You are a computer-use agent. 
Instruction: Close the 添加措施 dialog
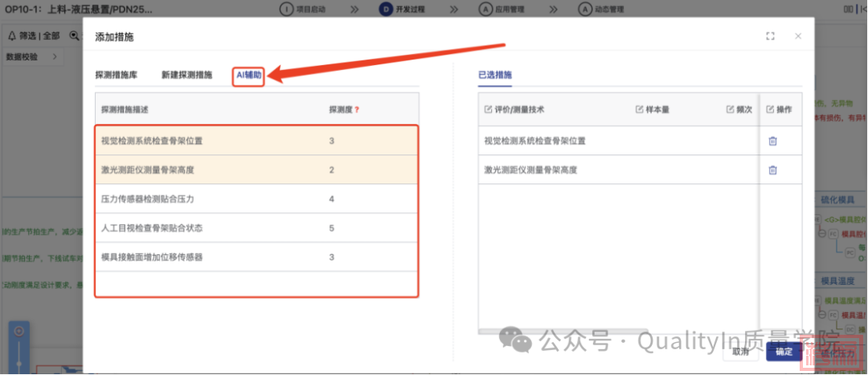click(798, 36)
